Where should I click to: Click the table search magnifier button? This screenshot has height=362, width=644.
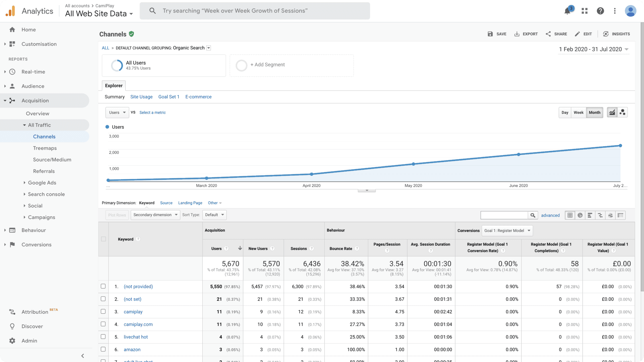pos(533,215)
